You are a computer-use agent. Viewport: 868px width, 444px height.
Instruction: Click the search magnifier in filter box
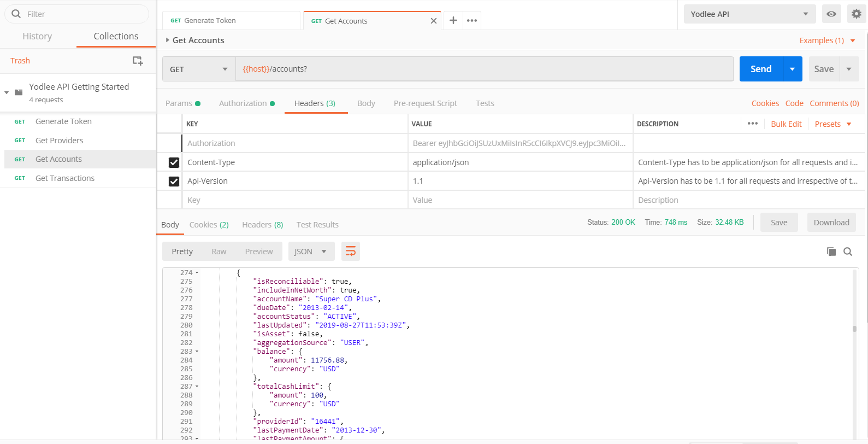tap(16, 14)
